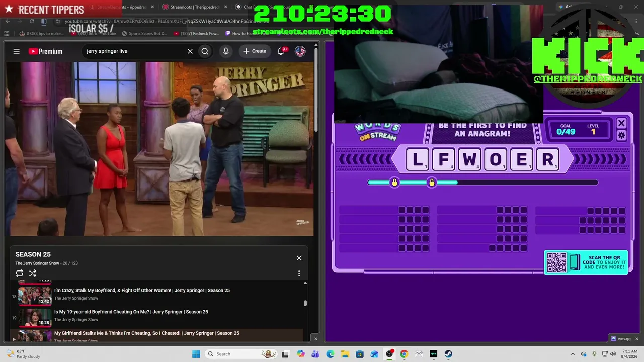The width and height of the screenshot is (644, 362).
Task: Launch Microsoft Edge from taskbar
Action: click(330, 354)
